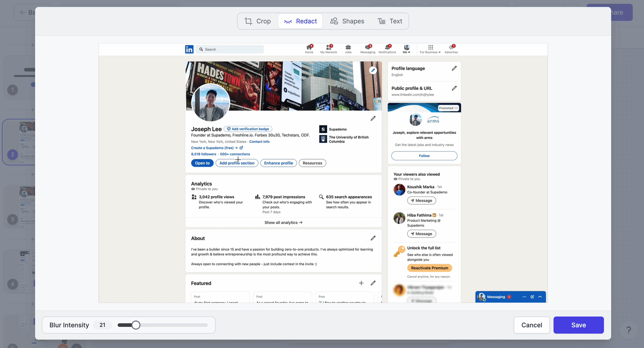Click the Enhance profile button
The width and height of the screenshot is (644, 348).
click(279, 163)
